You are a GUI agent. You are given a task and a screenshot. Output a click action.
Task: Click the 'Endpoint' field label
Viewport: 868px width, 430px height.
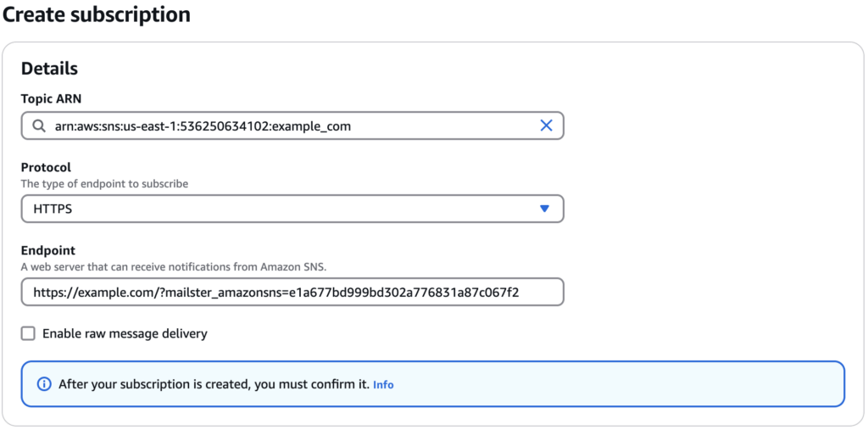[48, 250]
